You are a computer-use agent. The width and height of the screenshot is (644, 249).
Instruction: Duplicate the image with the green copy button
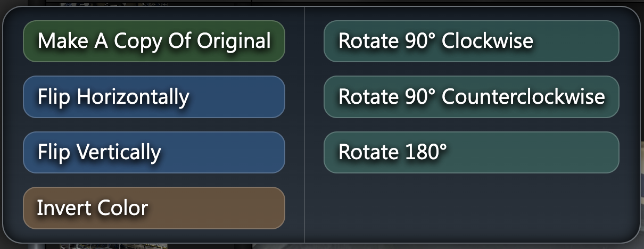[154, 41]
